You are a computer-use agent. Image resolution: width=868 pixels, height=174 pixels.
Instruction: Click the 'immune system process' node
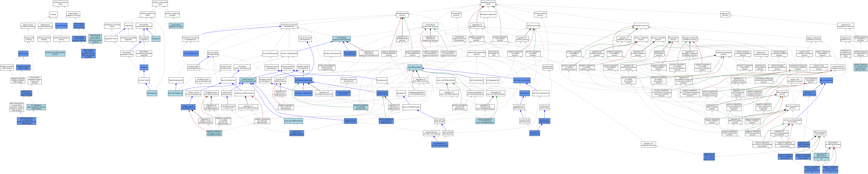pyautogui.click(x=540, y=15)
